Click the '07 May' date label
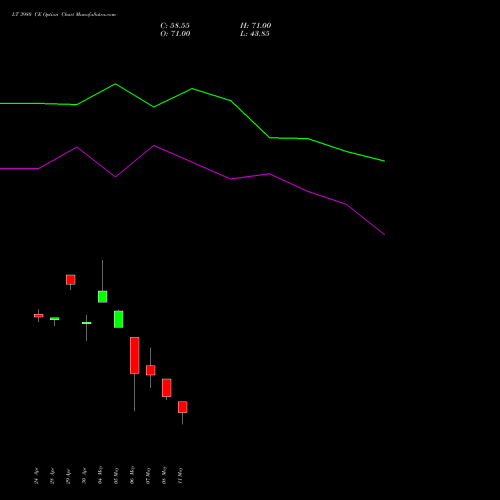 tap(148, 475)
